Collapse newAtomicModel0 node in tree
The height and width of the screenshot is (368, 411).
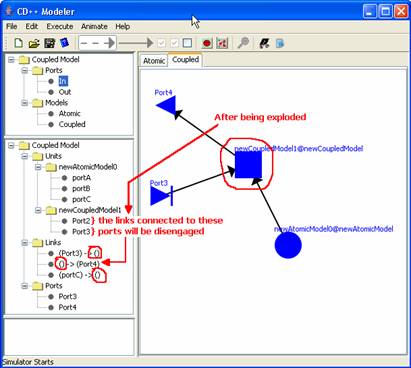point(38,167)
